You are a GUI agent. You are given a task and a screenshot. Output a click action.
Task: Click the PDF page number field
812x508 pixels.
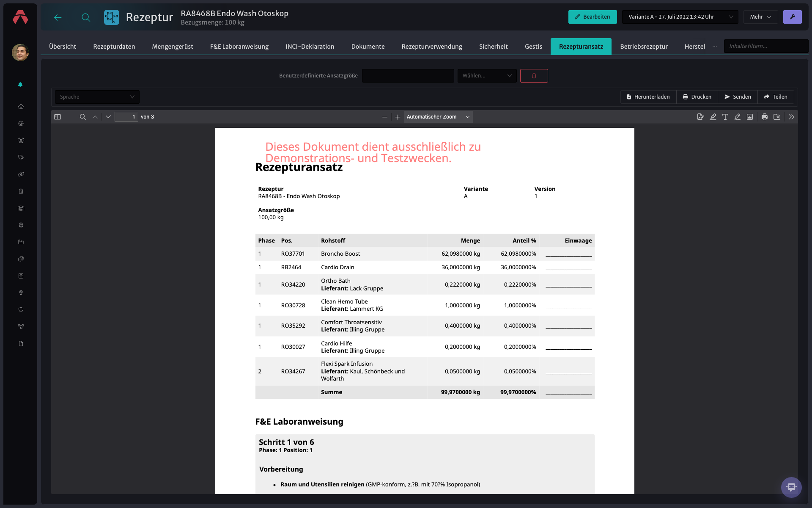126,117
